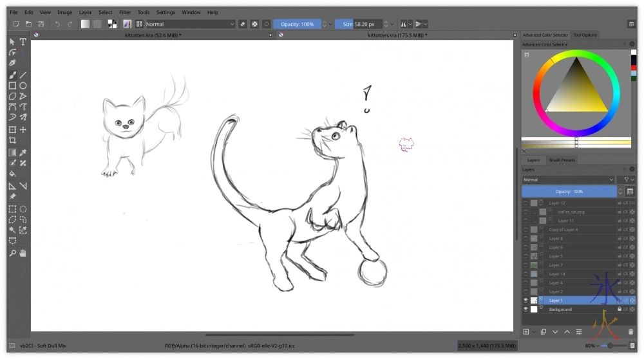Activate the Crop tool
Image resolution: width=644 pixels, height=359 pixels.
(x=12, y=140)
